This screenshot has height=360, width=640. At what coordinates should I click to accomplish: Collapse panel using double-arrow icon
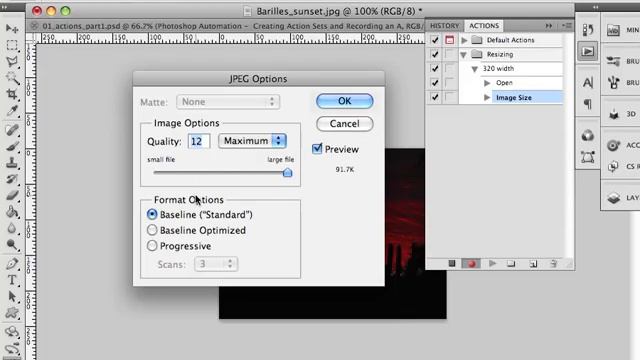click(549, 26)
